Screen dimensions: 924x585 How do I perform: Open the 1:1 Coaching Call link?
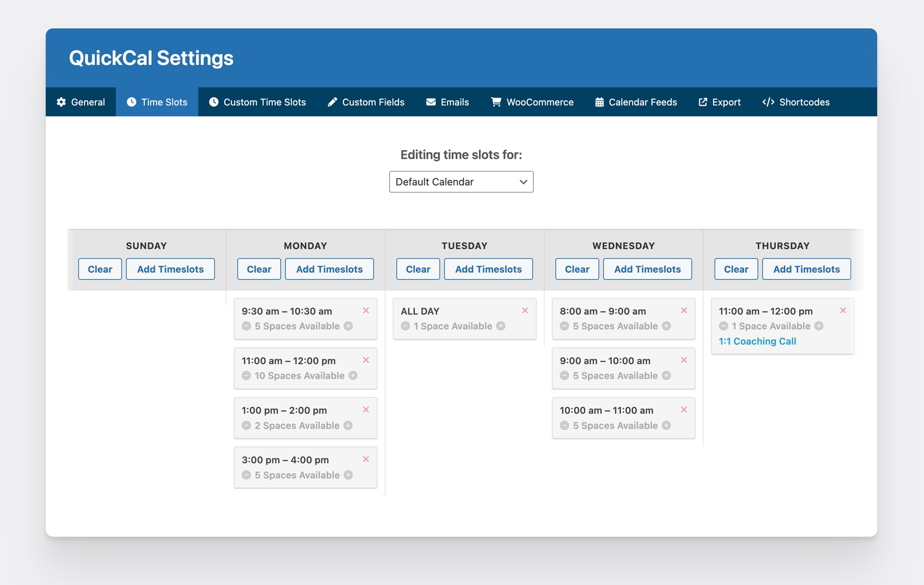tap(757, 341)
